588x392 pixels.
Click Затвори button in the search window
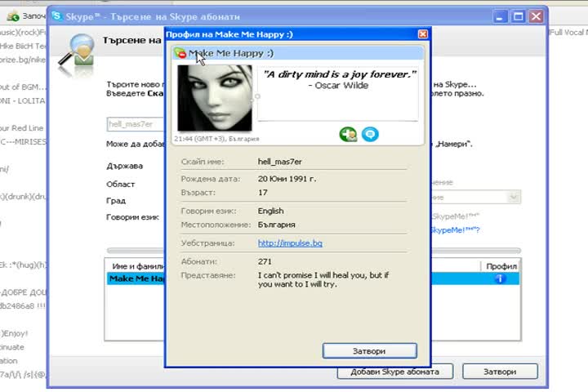(x=500, y=372)
